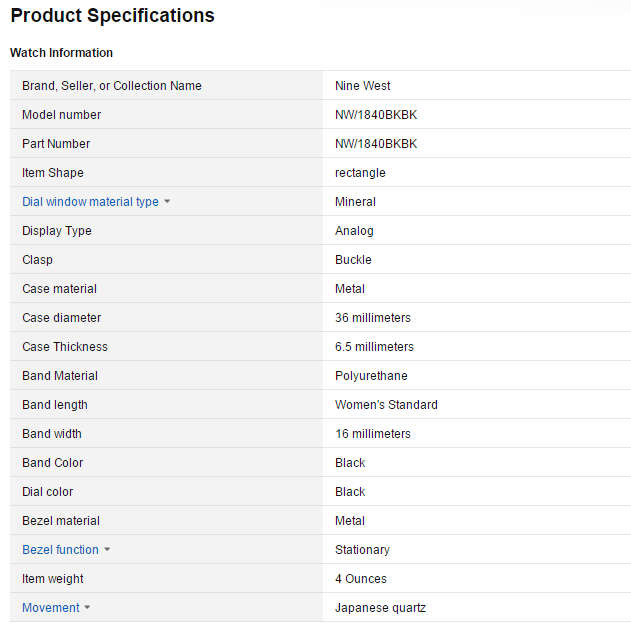Expand the arrow beside Dial window material type
This screenshot has width=631, height=627.
pos(167,201)
